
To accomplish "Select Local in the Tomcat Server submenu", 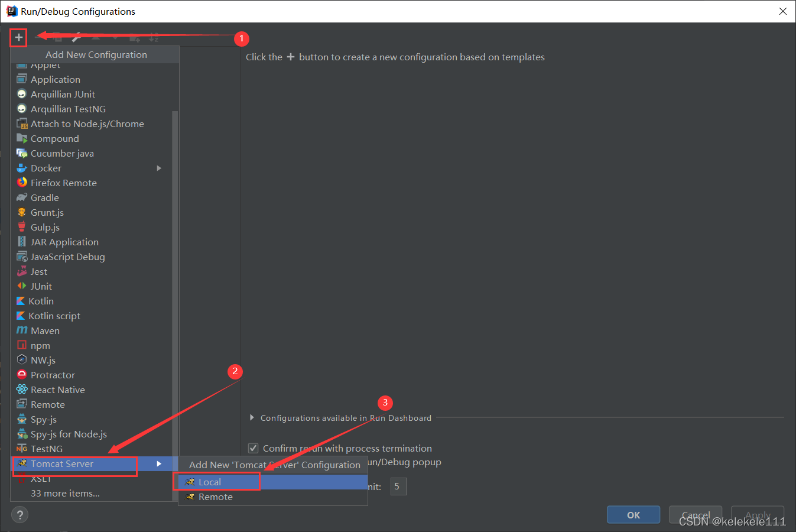I will click(272, 482).
